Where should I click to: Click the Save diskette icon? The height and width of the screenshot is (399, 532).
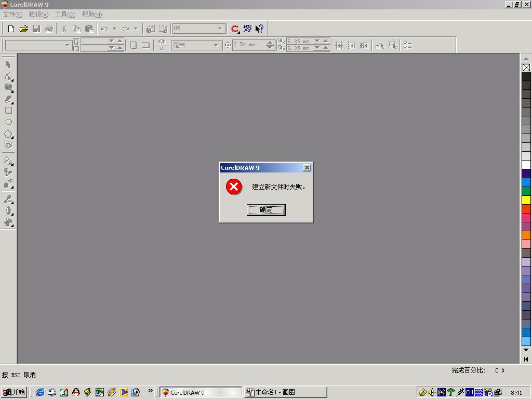point(36,29)
